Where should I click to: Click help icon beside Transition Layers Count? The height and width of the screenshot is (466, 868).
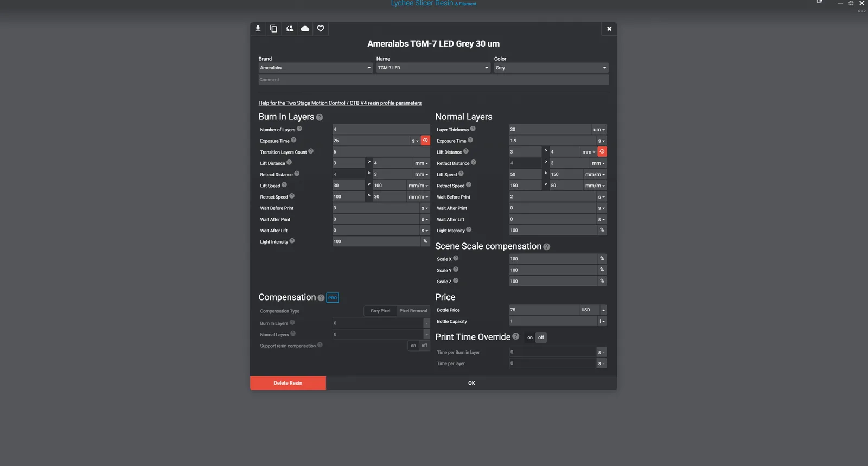[311, 151]
